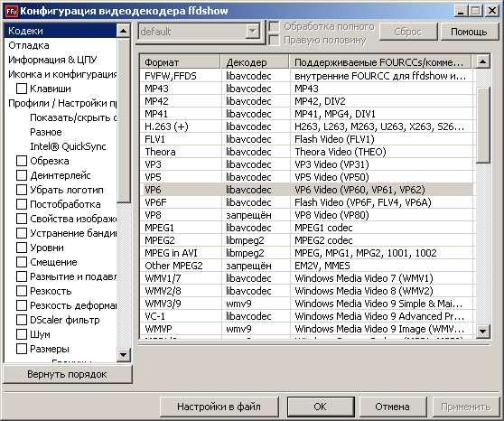Click the Сброс button

pyautogui.click(x=408, y=32)
